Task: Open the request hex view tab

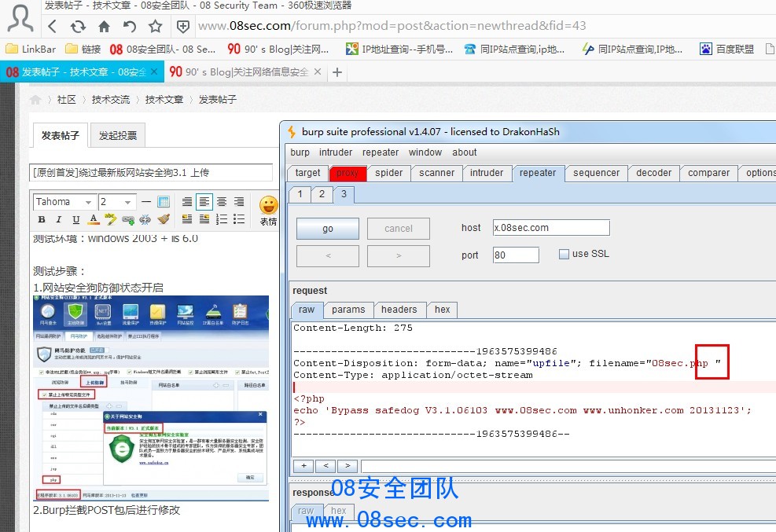Action: coord(442,310)
